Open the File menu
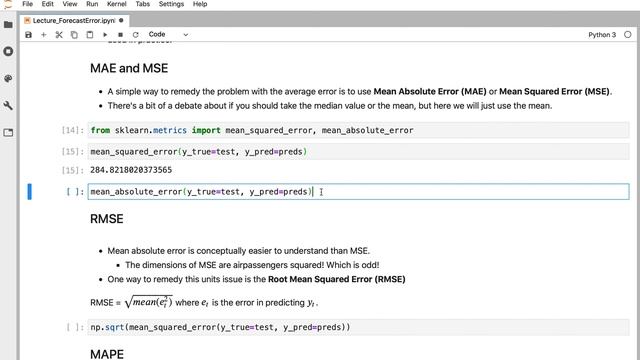 [27, 4]
